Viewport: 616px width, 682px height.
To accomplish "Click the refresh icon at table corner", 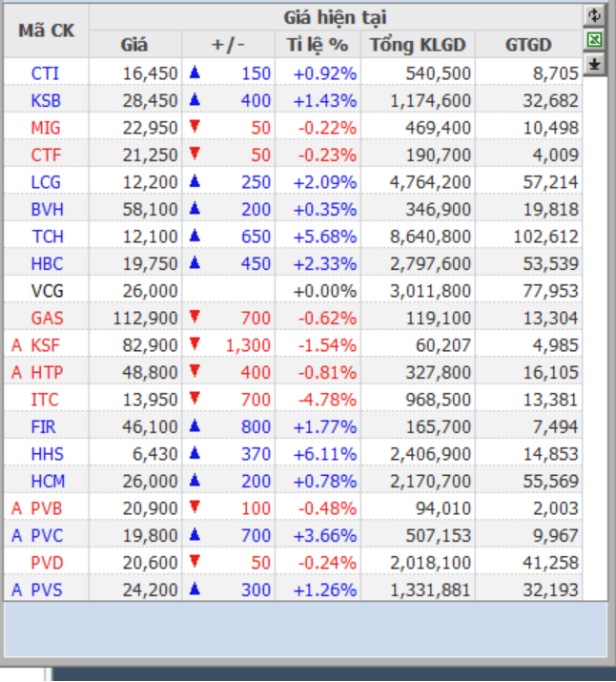I will click(594, 15).
